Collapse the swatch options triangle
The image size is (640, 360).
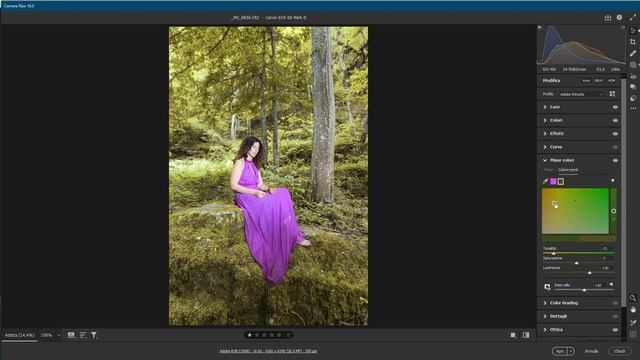coord(613,180)
